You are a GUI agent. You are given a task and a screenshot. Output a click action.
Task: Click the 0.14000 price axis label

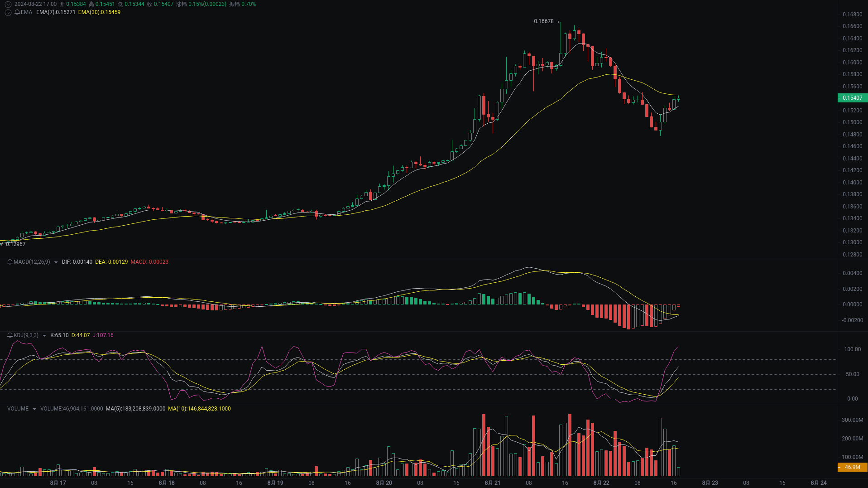(853, 183)
